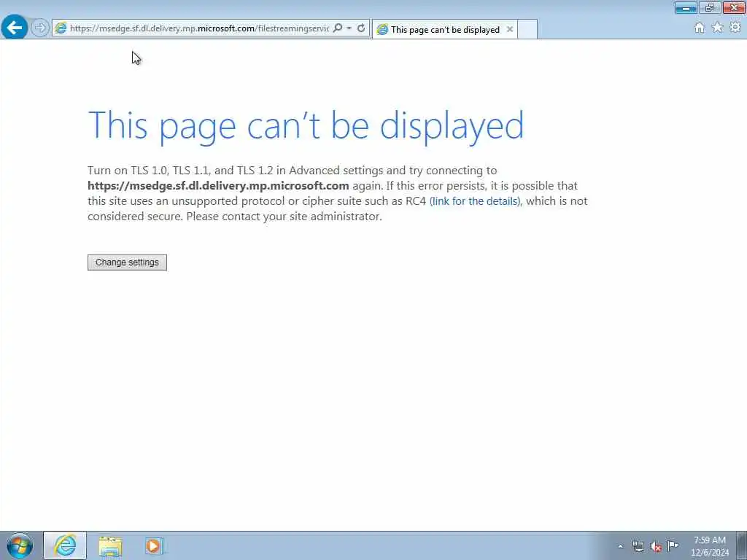
Task: Open the address bar autocomplete dropdown arrow
Action: pyautogui.click(x=349, y=28)
